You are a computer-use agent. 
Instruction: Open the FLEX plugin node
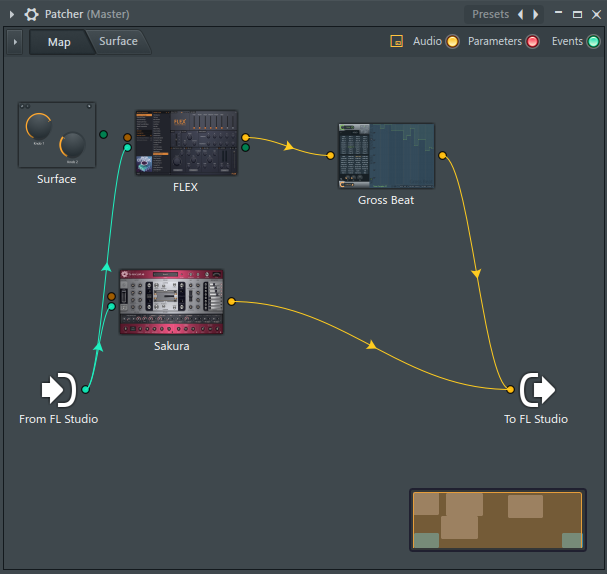tap(187, 142)
